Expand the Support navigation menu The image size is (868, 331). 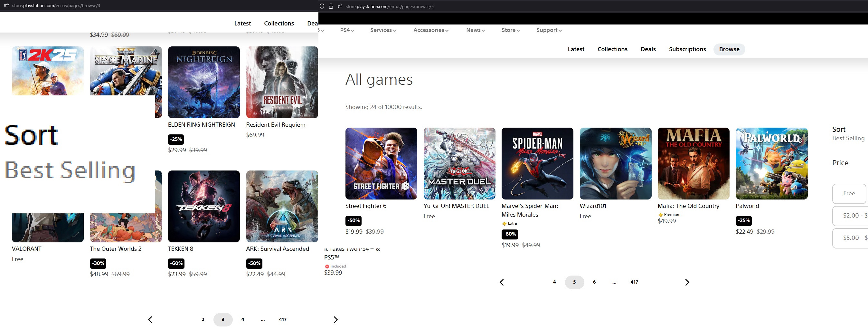coord(549,30)
